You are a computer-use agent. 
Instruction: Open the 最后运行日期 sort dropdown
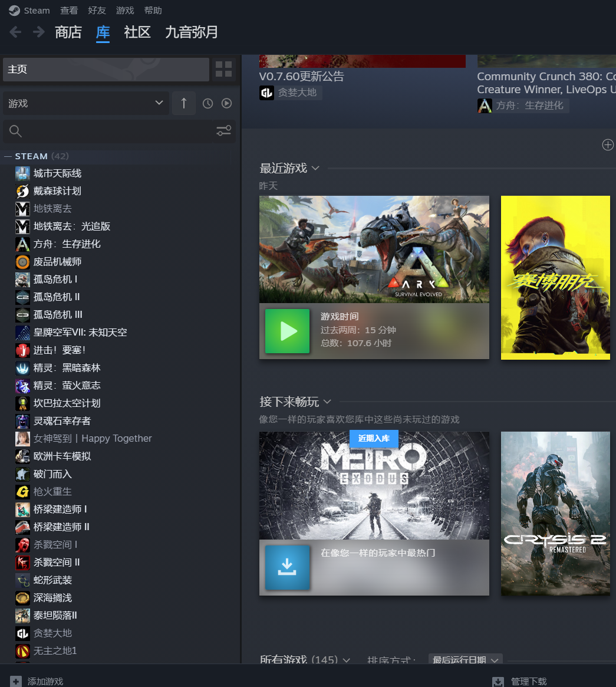465,659
